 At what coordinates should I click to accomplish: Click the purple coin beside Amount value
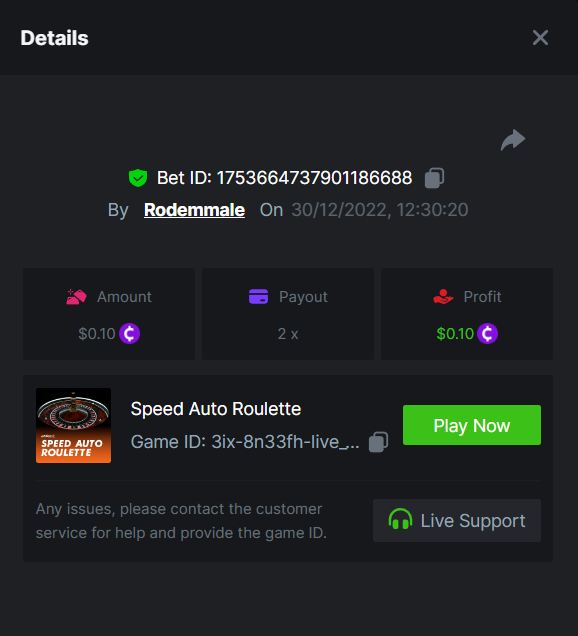click(x=129, y=334)
